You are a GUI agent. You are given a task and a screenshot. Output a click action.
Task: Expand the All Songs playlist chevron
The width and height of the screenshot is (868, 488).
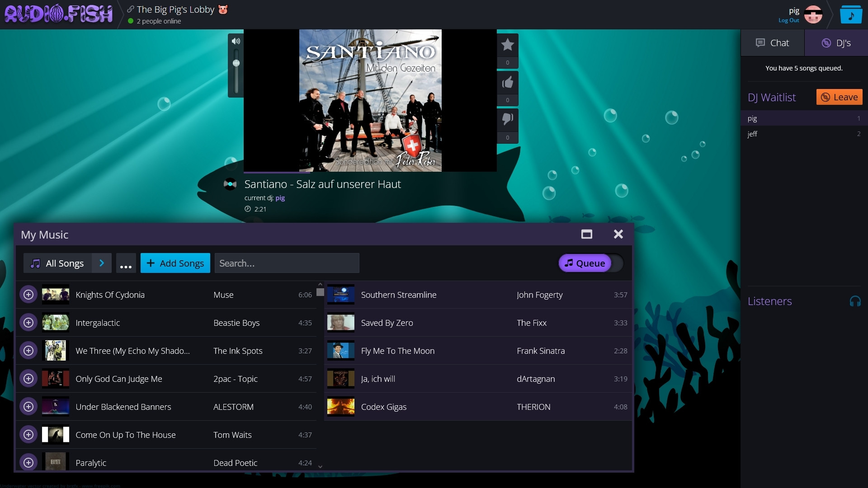pos(101,263)
